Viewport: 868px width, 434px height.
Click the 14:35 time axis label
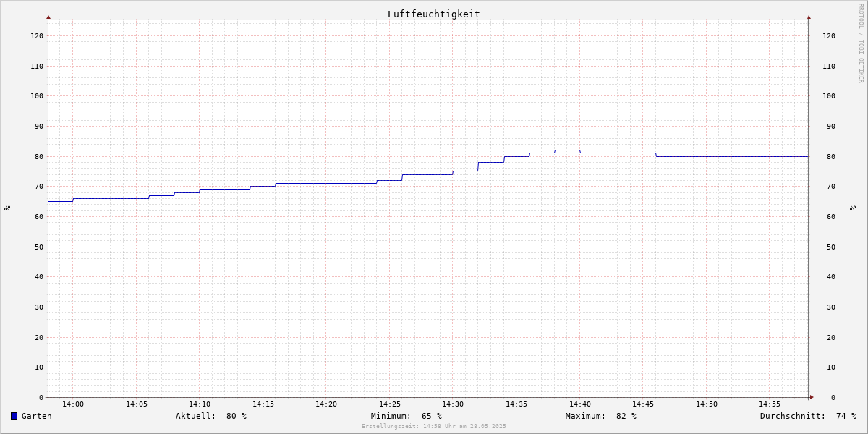pos(516,404)
